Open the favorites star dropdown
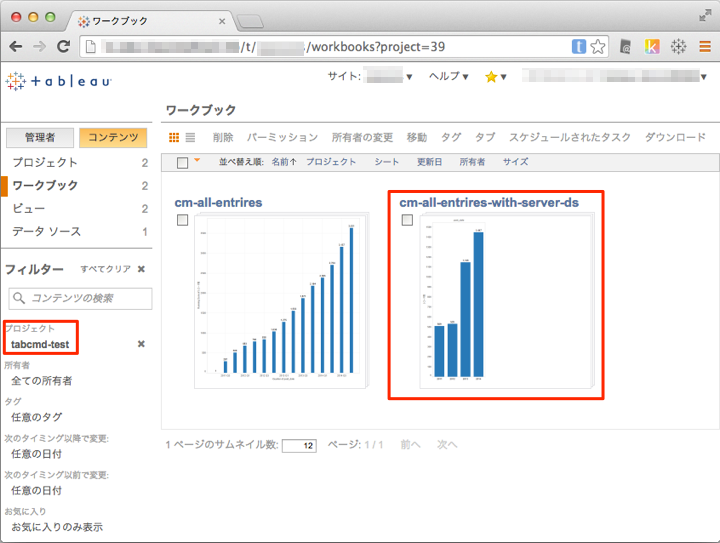The height and width of the screenshot is (543, 720). click(x=495, y=77)
